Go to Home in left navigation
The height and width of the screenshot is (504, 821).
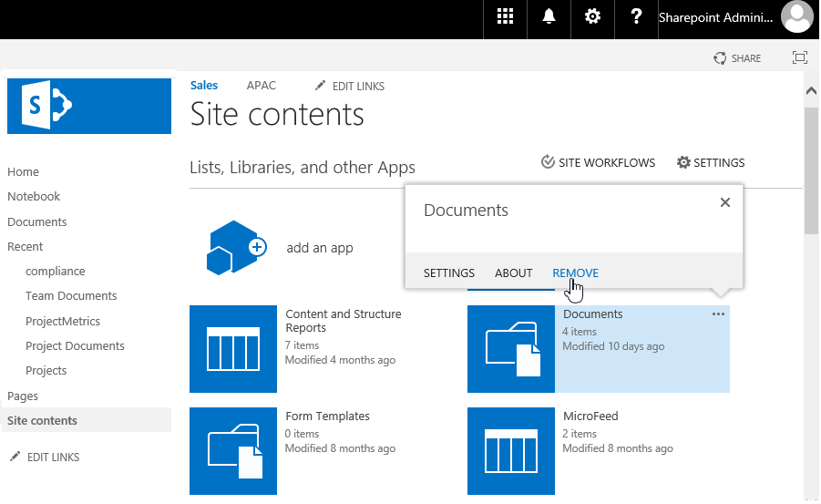[23, 172]
